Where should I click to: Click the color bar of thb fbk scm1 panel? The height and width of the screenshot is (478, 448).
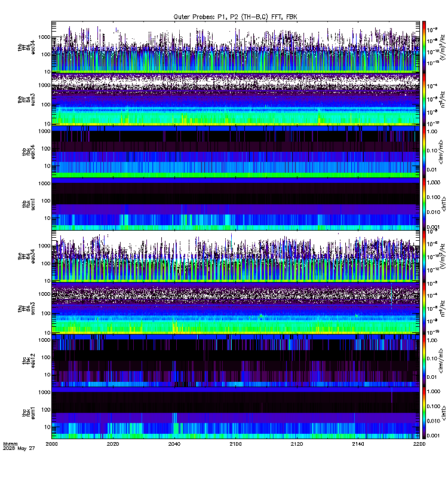point(424,204)
